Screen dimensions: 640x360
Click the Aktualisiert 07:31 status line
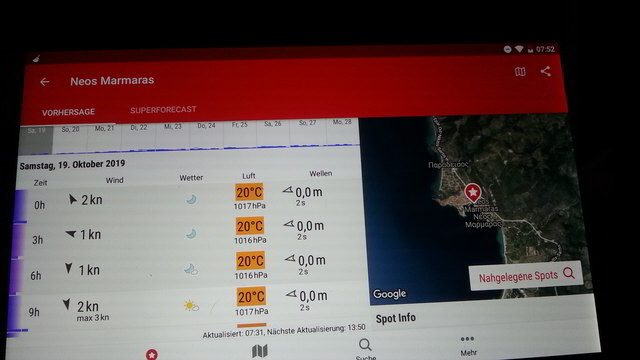coord(284,331)
